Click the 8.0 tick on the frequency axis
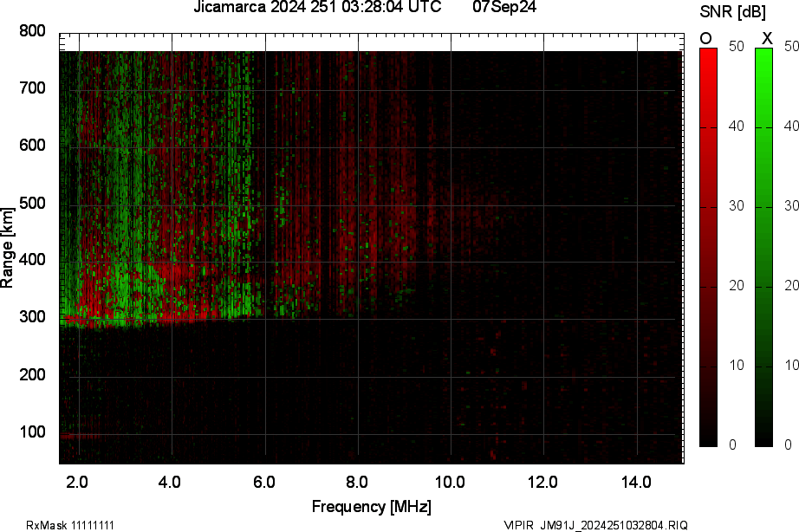799x532 pixels. coord(356,482)
